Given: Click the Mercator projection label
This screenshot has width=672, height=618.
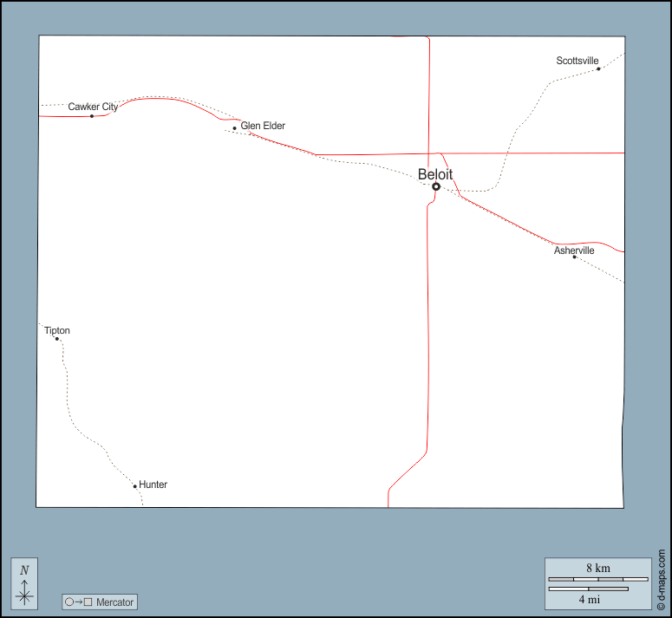Looking at the screenshot, I should 114,602.
